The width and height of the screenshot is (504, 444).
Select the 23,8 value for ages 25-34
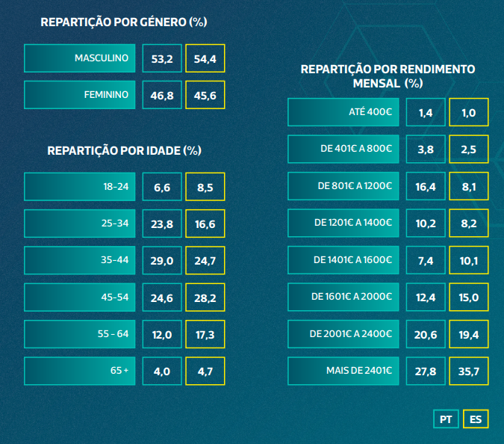162,223
